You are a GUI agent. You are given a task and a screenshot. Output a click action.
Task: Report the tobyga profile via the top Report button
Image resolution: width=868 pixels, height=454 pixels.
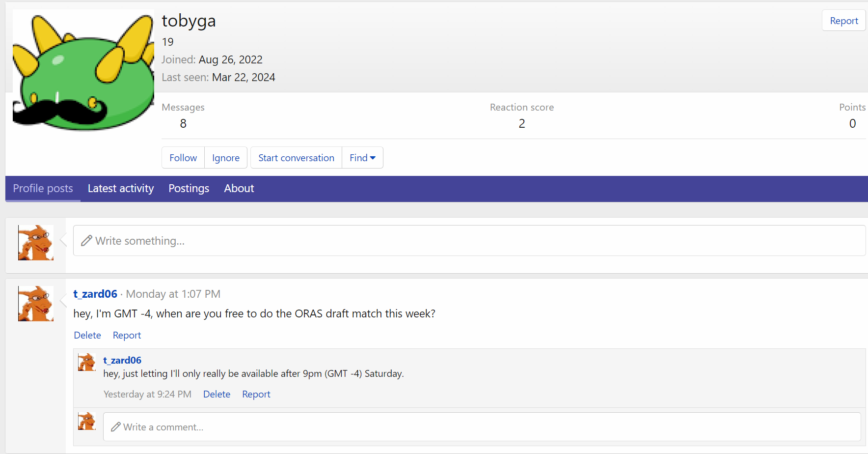(844, 21)
